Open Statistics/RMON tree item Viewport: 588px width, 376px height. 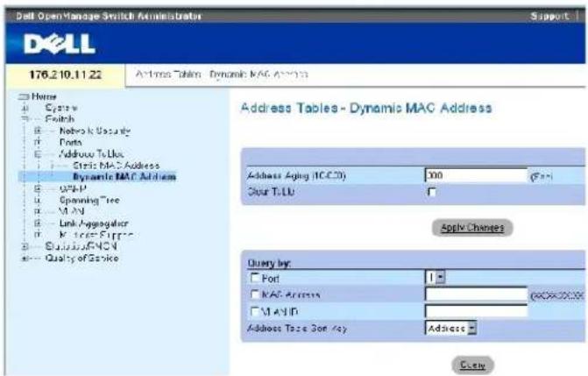[81, 246]
